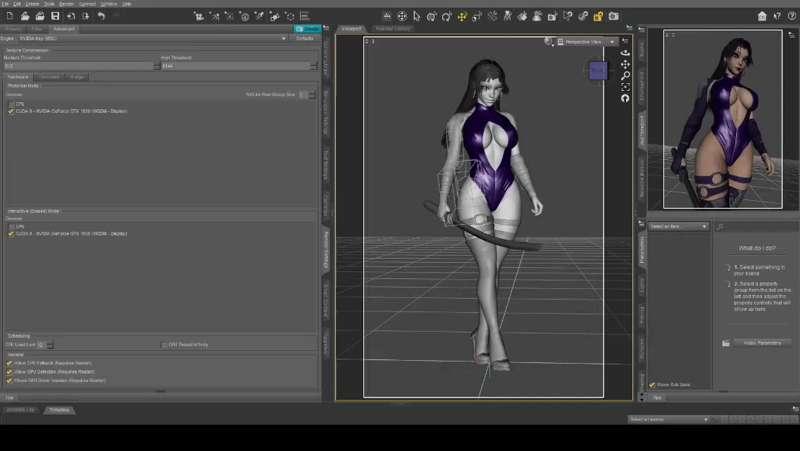Click the rendered character preview thumbnail
800x451 pixels.
[x=722, y=119]
